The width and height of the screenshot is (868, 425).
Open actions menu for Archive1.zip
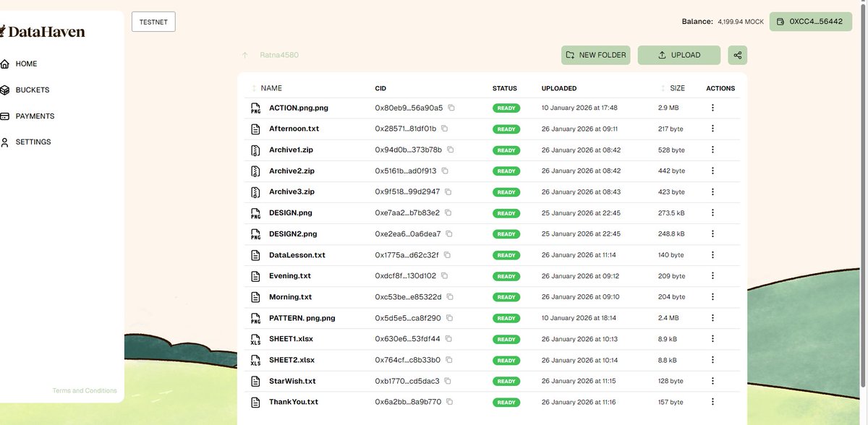coord(712,150)
